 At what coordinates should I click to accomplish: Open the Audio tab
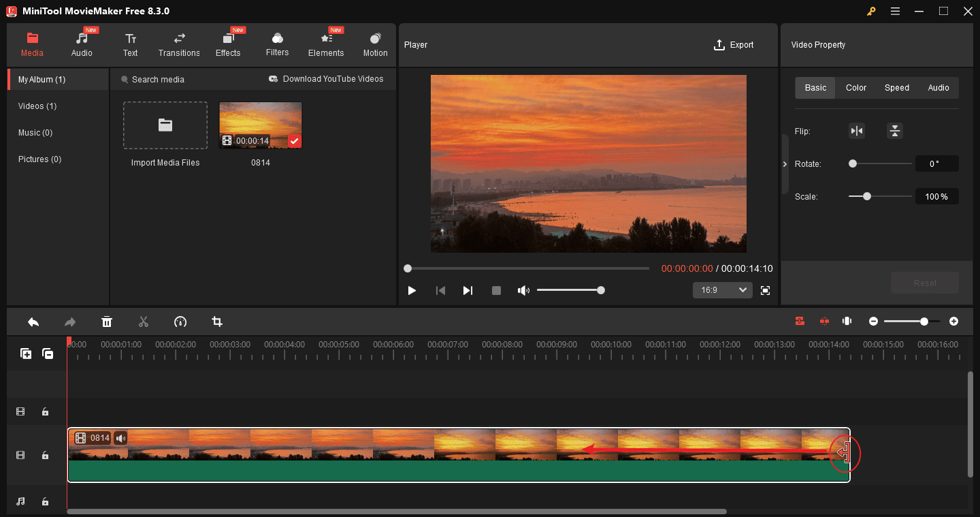82,44
